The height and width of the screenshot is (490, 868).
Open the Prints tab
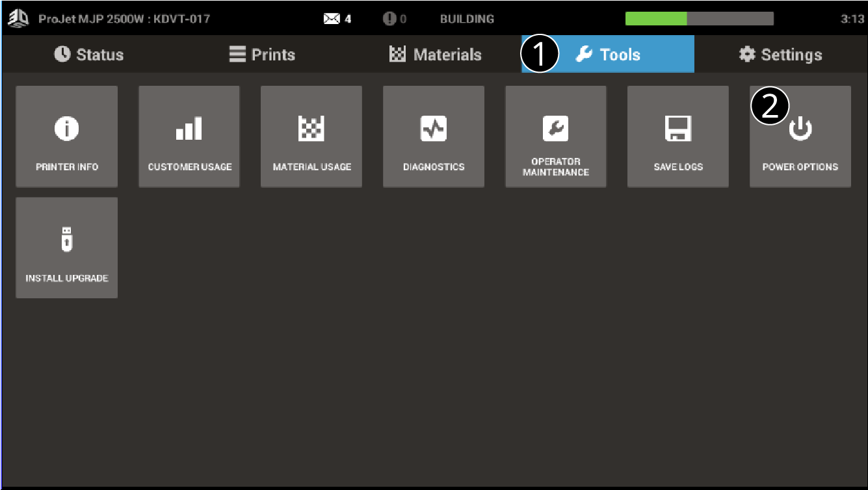(263, 55)
